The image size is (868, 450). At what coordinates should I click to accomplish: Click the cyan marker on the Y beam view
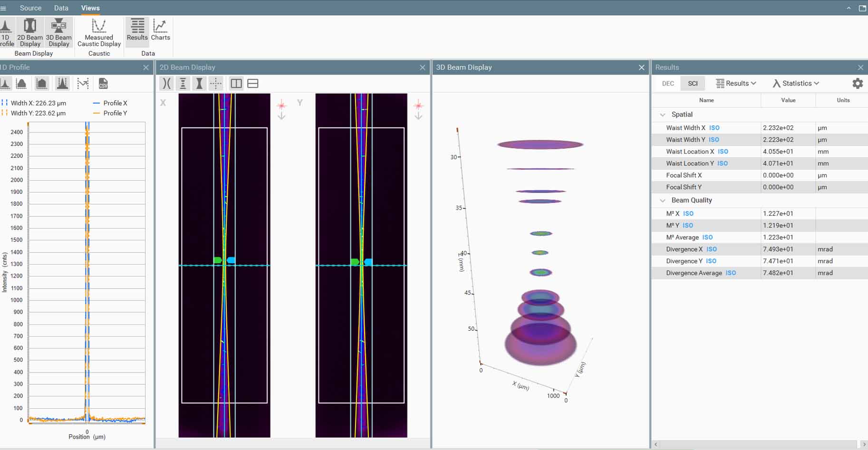click(368, 262)
